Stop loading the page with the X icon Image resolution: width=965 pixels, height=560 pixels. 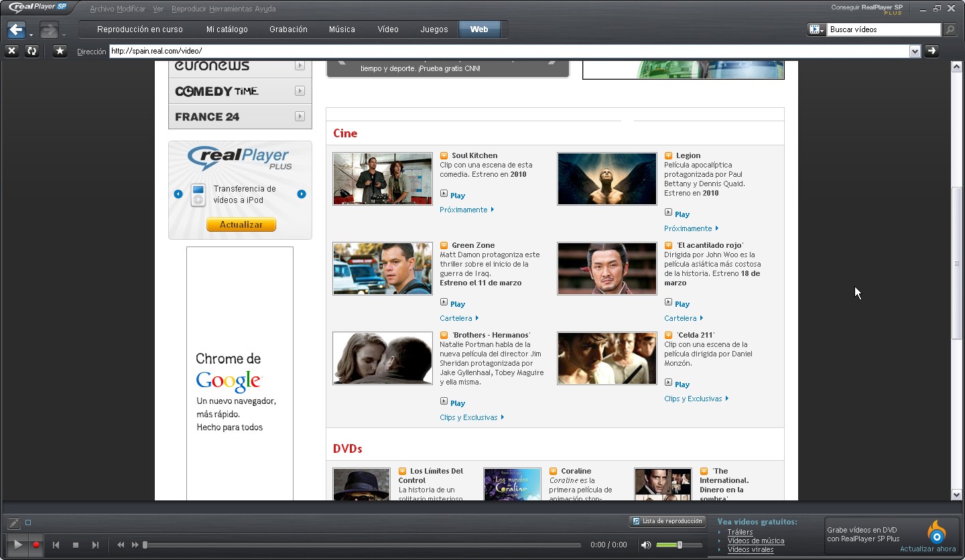coord(11,51)
